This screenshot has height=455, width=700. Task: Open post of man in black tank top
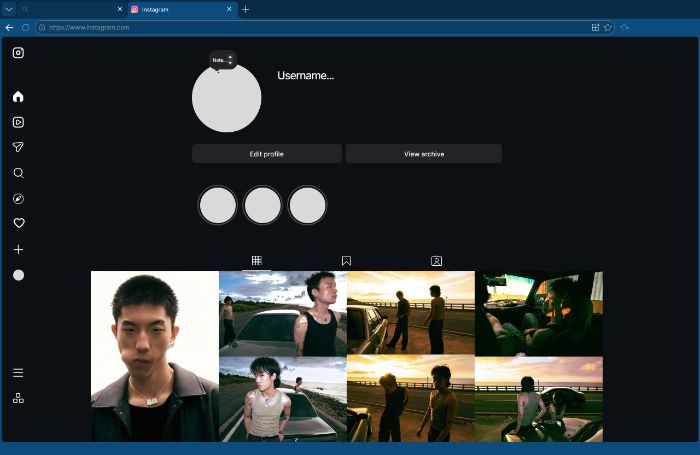coord(283,313)
